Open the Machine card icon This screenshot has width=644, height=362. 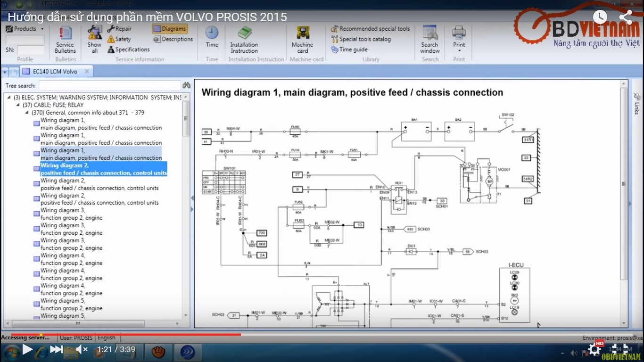pos(303,33)
